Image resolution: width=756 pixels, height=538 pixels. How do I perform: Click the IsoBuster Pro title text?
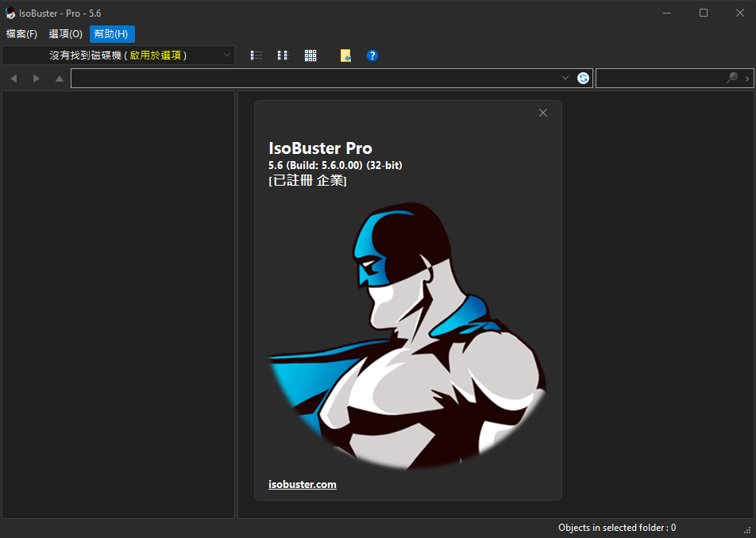click(x=320, y=148)
